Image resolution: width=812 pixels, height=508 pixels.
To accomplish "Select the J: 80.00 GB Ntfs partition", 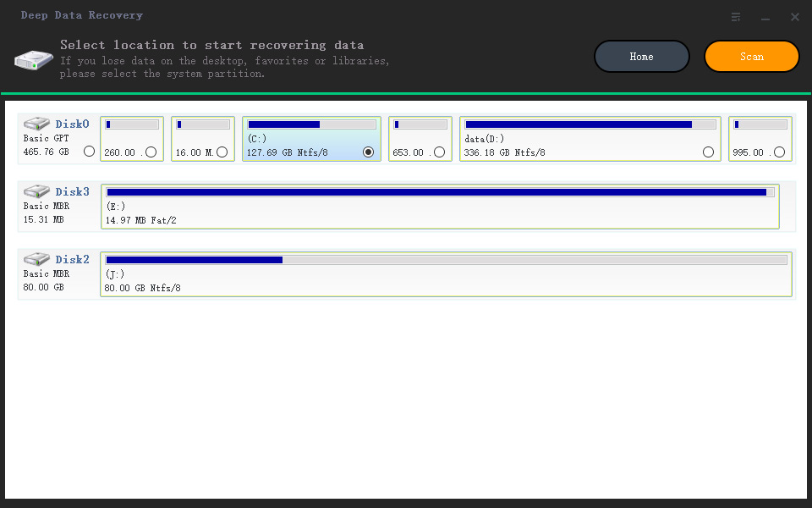I will (446, 274).
